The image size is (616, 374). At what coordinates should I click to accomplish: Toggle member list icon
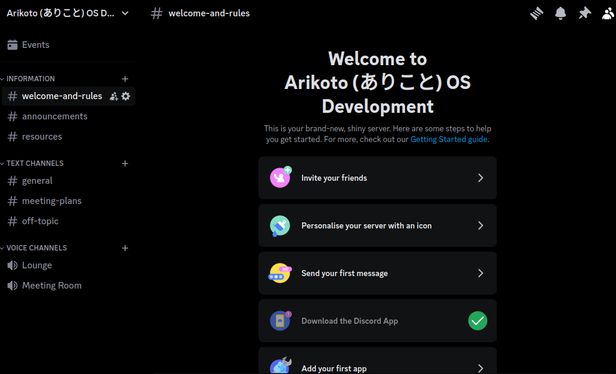[x=609, y=13]
